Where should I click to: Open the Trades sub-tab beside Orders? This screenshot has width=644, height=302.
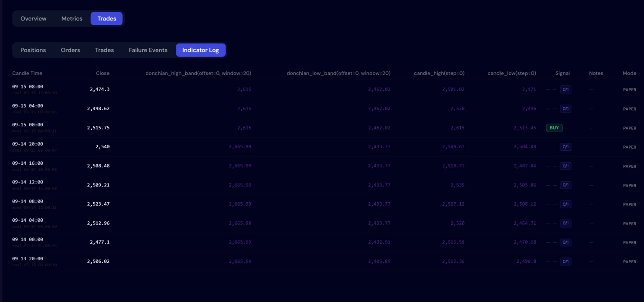pos(105,50)
